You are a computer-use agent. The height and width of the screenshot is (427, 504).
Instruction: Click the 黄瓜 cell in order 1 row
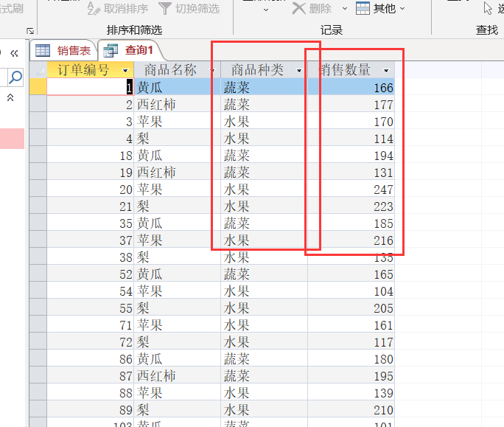pyautogui.click(x=177, y=88)
